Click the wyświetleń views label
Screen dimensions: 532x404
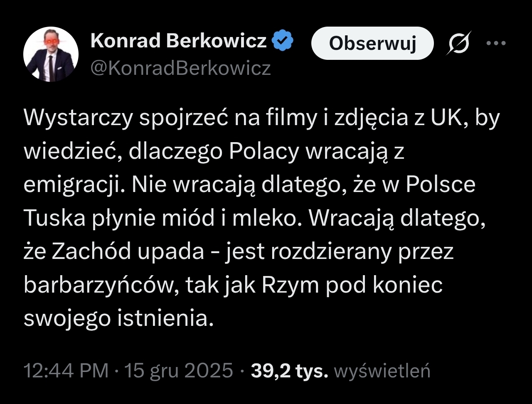pyautogui.click(x=382, y=370)
